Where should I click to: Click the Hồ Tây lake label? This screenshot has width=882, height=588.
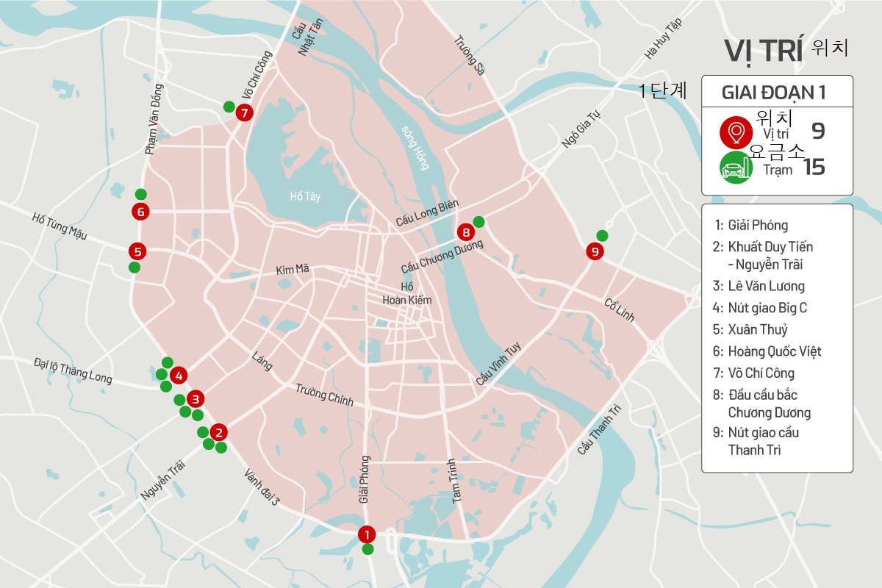pyautogui.click(x=305, y=196)
